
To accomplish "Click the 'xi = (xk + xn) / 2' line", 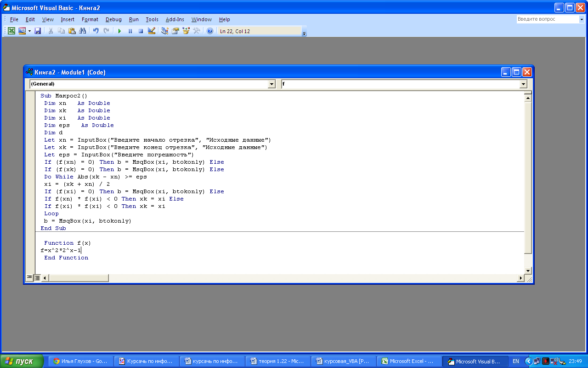I will [77, 184].
